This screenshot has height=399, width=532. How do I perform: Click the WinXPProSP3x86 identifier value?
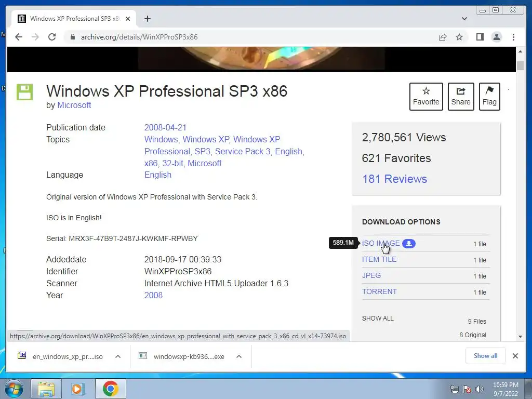pyautogui.click(x=178, y=271)
